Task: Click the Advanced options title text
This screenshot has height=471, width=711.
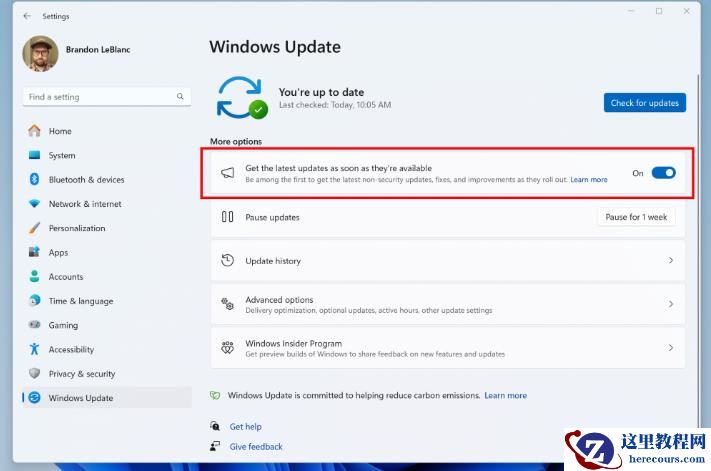Action: pyautogui.click(x=279, y=300)
